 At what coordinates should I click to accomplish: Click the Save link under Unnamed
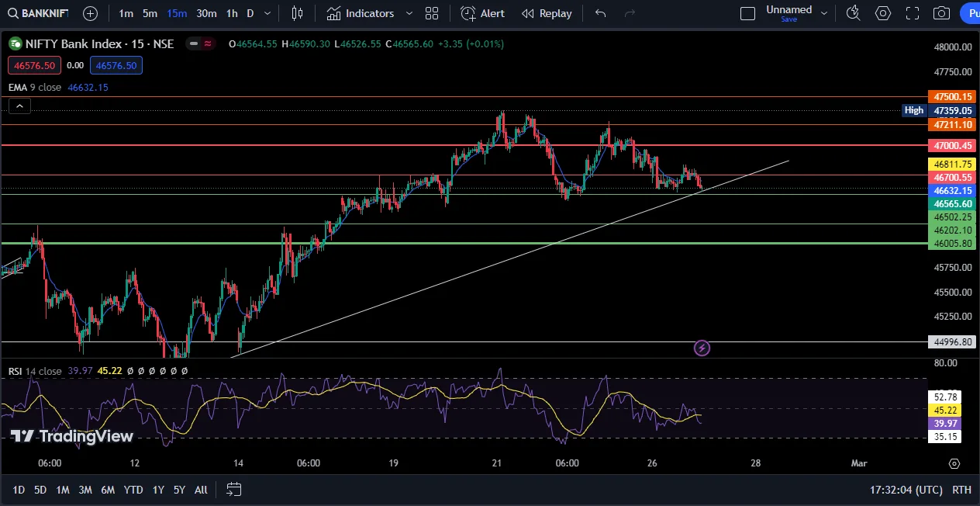pyautogui.click(x=789, y=19)
